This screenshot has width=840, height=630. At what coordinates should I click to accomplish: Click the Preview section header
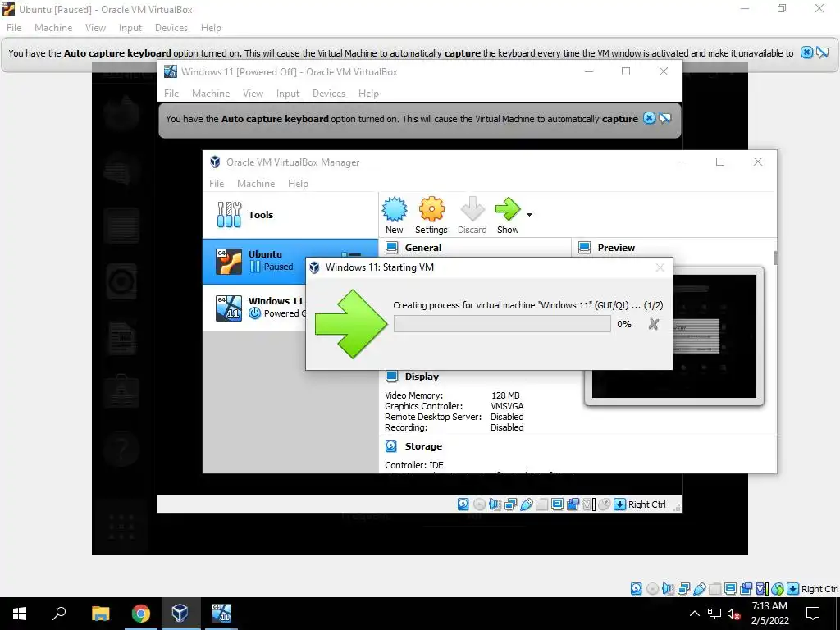[x=615, y=248]
